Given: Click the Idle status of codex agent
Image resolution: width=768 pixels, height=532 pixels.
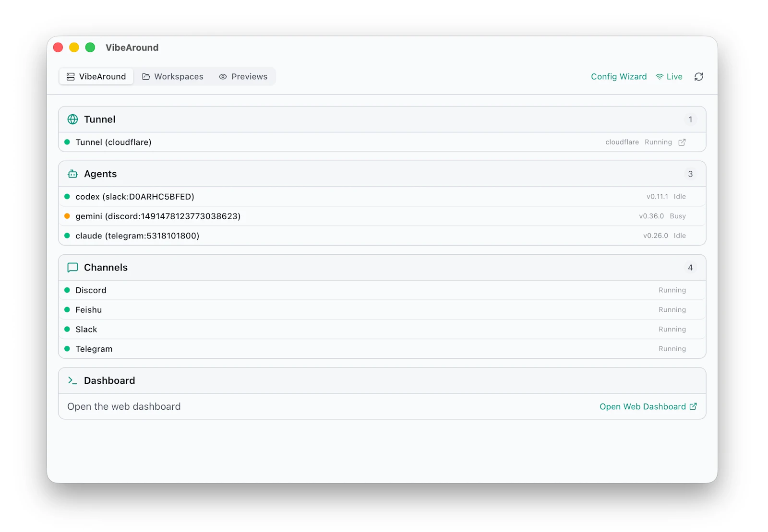Looking at the screenshot, I should (680, 197).
